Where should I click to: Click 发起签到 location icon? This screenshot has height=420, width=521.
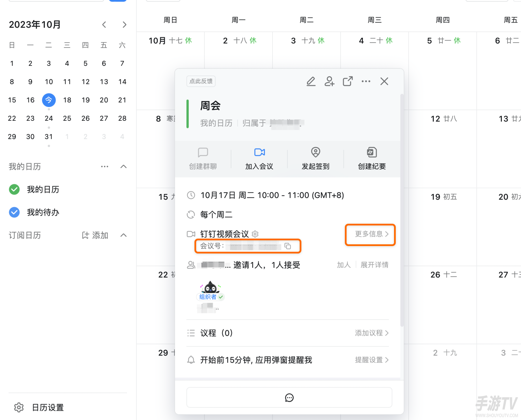click(x=316, y=152)
